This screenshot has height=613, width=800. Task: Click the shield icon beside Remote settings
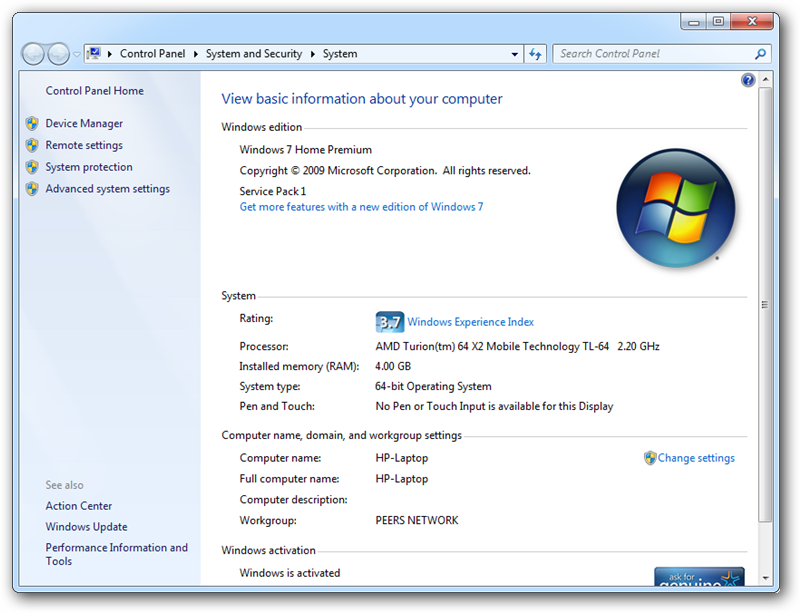click(31, 145)
